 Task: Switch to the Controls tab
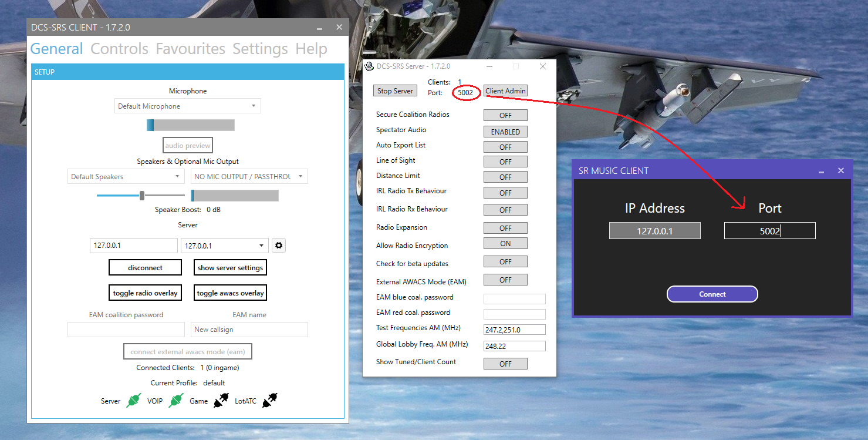point(119,49)
